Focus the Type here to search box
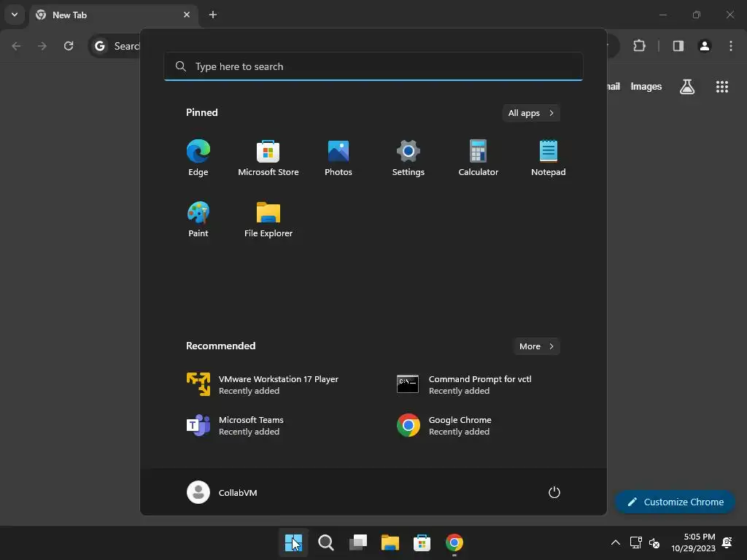Viewport: 747px width, 560px height. pyautogui.click(x=373, y=66)
